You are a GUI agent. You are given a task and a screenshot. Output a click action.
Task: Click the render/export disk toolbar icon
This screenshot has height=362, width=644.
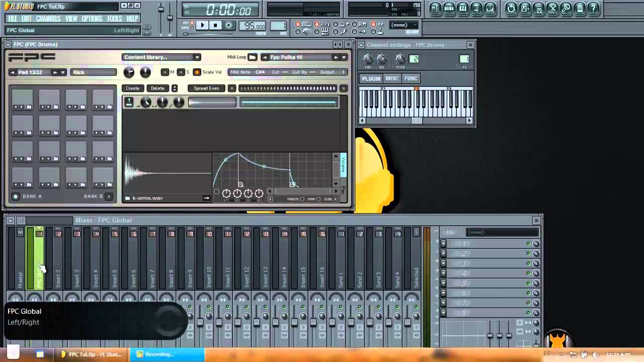538,9
